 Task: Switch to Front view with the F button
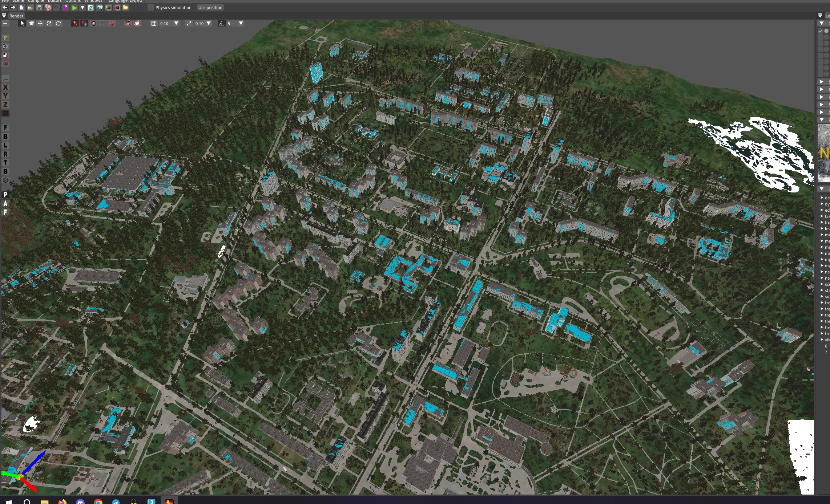(x=5, y=128)
